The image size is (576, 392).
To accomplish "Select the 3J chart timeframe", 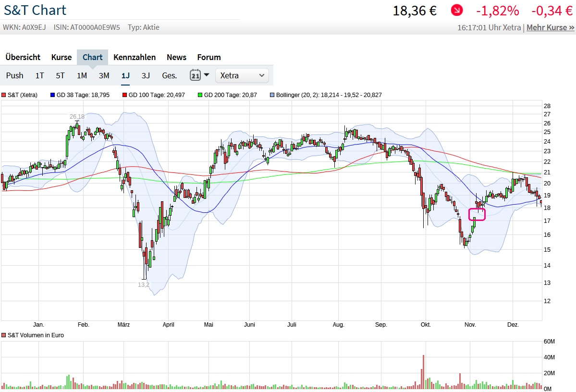I will tap(146, 75).
